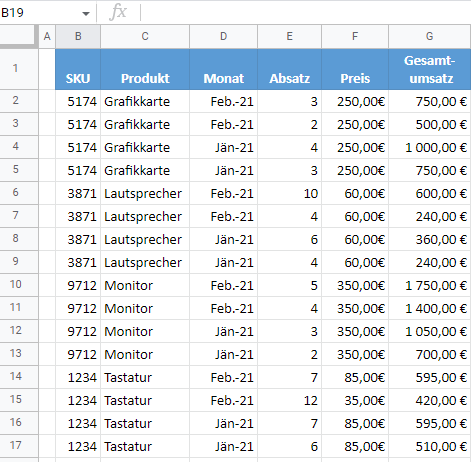Click the Gesamtumsatz header cell
The width and height of the screenshot is (471, 462).
pyautogui.click(x=430, y=69)
